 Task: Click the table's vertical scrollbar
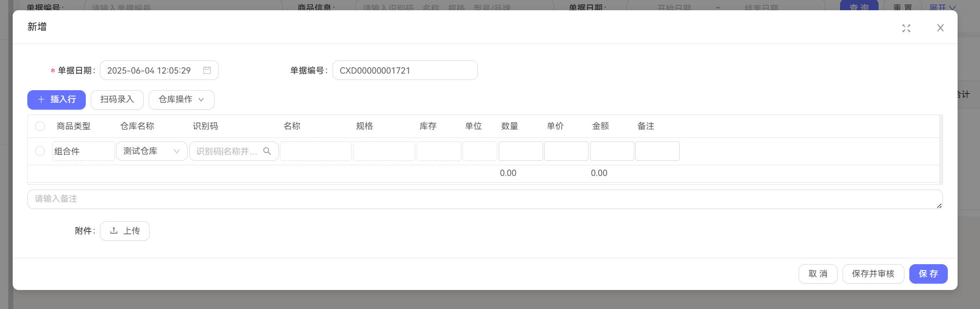click(941, 149)
